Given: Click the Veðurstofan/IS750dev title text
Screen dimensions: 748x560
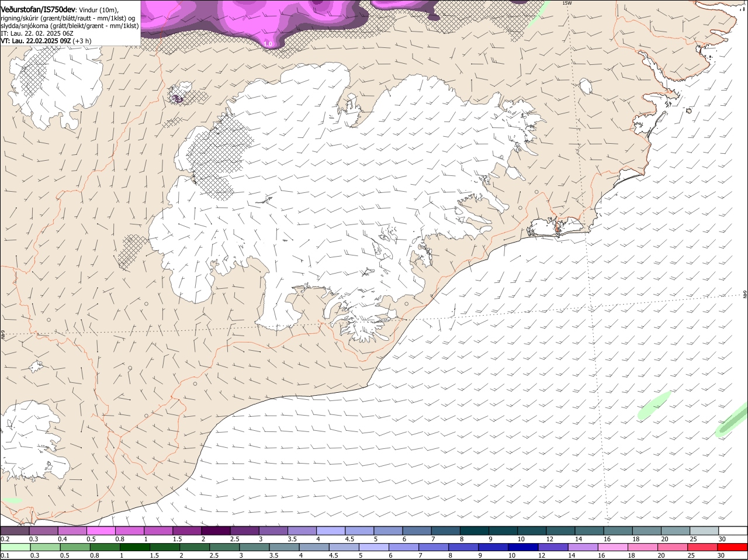Looking at the screenshot, I should [38, 9].
